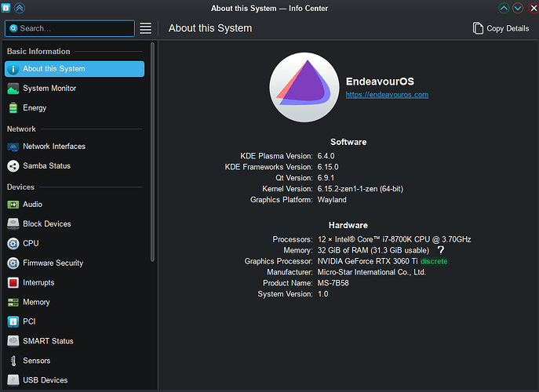Open the Audio devices icon
Screen dimensions: 539x392
coord(13,205)
